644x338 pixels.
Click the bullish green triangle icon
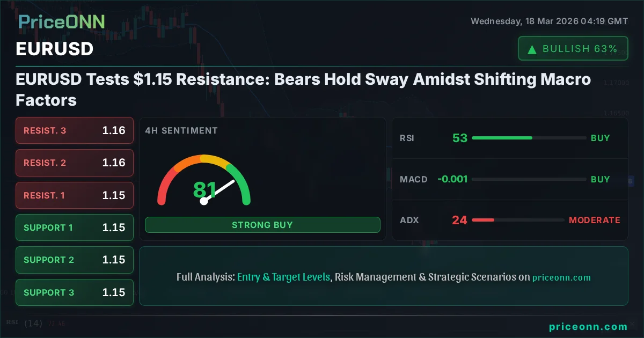pyautogui.click(x=532, y=49)
